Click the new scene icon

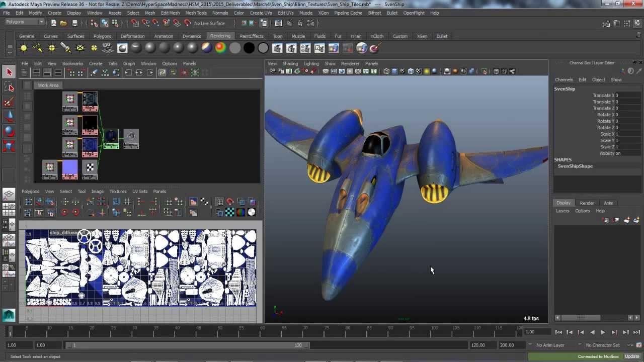[54, 23]
